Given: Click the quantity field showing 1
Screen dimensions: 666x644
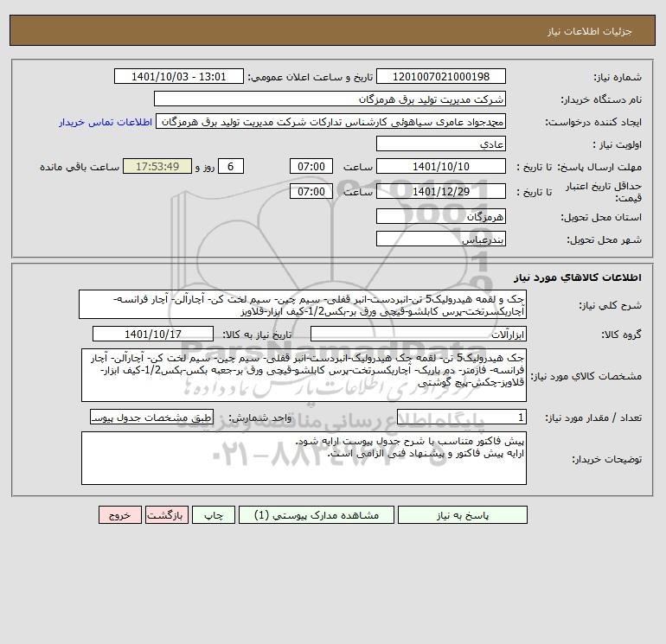Looking at the screenshot, I should pyautogui.click(x=462, y=418).
